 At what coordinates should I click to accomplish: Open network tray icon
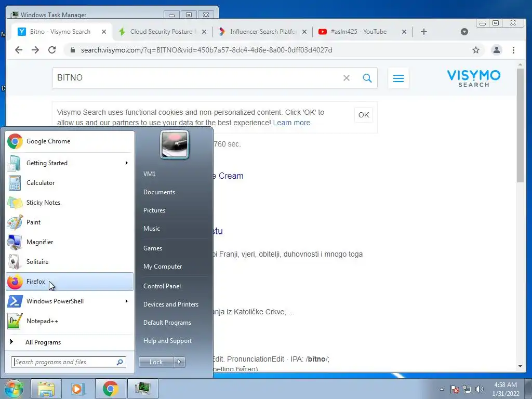point(467,389)
